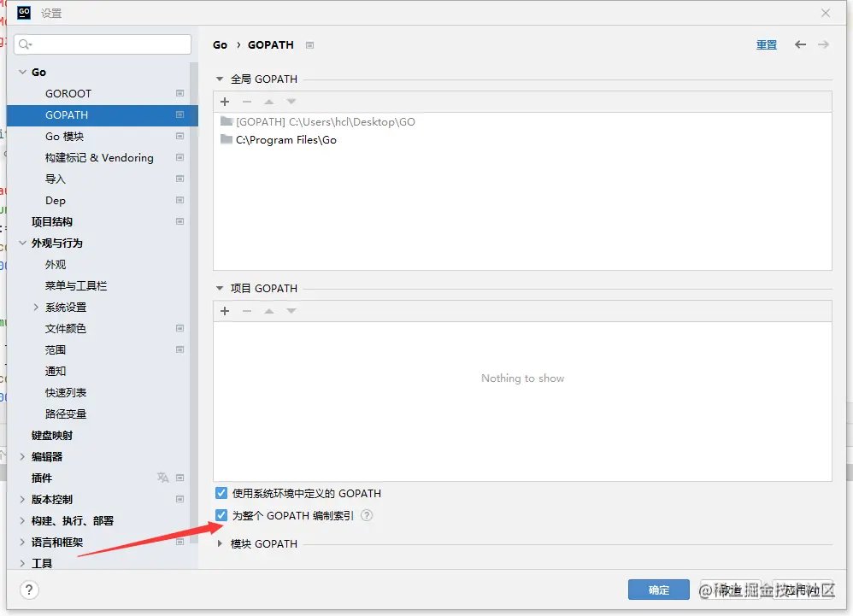Click the project icon in 导入 row

[x=179, y=179]
